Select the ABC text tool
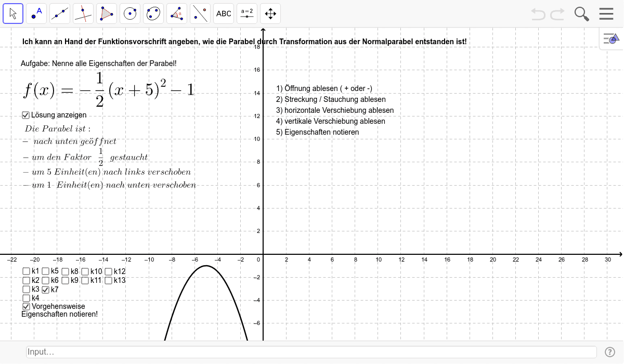This screenshot has height=364, width=624. (224, 14)
